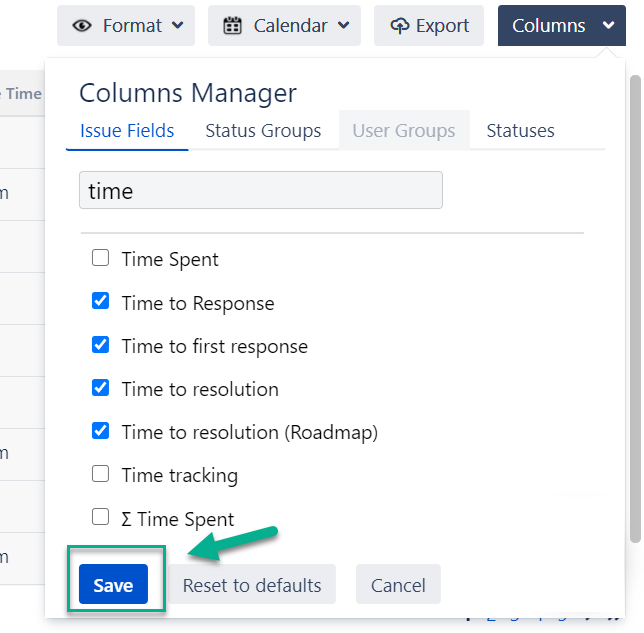The image size is (644, 633).
Task: Select the Issue Fields tab
Action: (x=127, y=131)
